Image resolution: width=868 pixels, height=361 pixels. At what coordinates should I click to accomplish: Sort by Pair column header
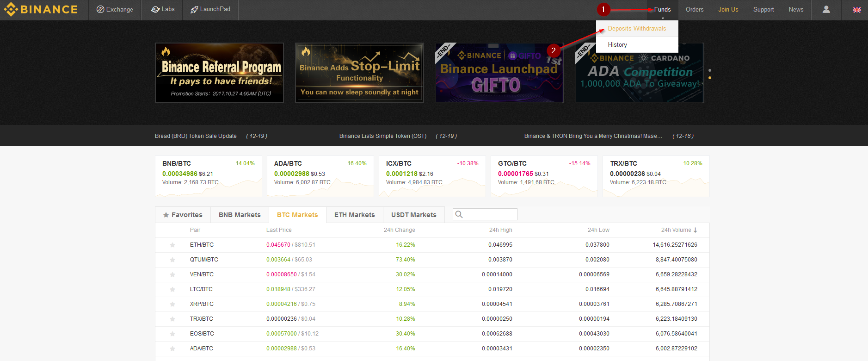click(195, 230)
